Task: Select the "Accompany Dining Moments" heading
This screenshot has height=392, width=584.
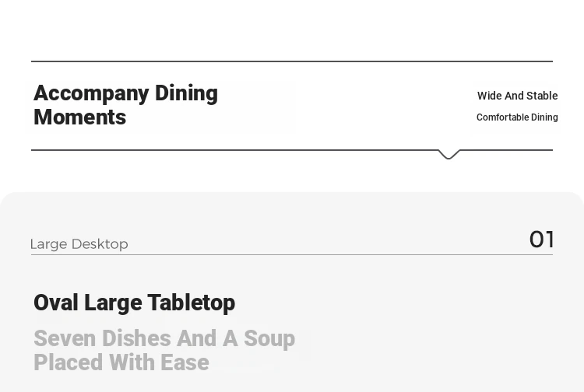Action: (126, 105)
